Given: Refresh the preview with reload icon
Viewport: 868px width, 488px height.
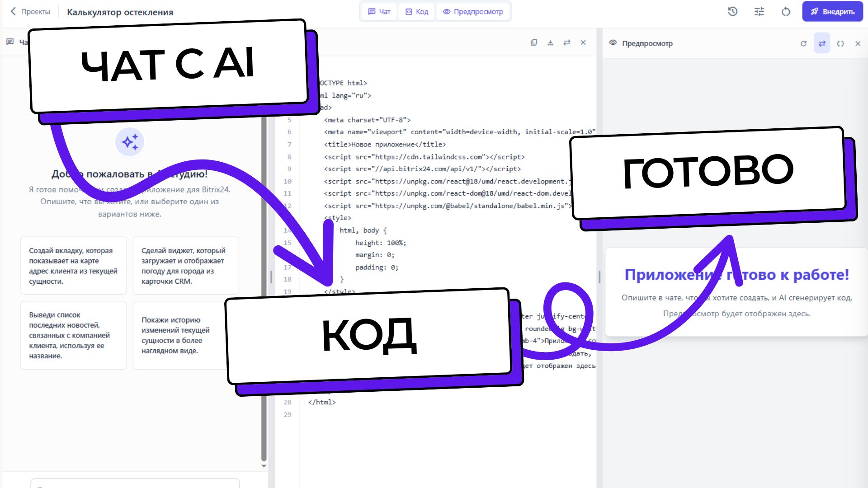Looking at the screenshot, I should (803, 43).
